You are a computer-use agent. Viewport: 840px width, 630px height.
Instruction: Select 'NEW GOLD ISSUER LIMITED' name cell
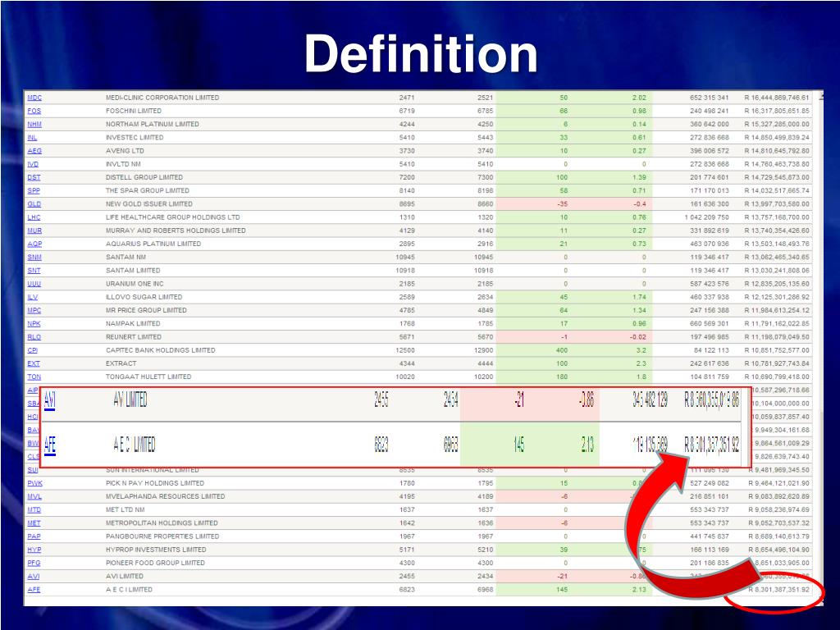(149, 204)
